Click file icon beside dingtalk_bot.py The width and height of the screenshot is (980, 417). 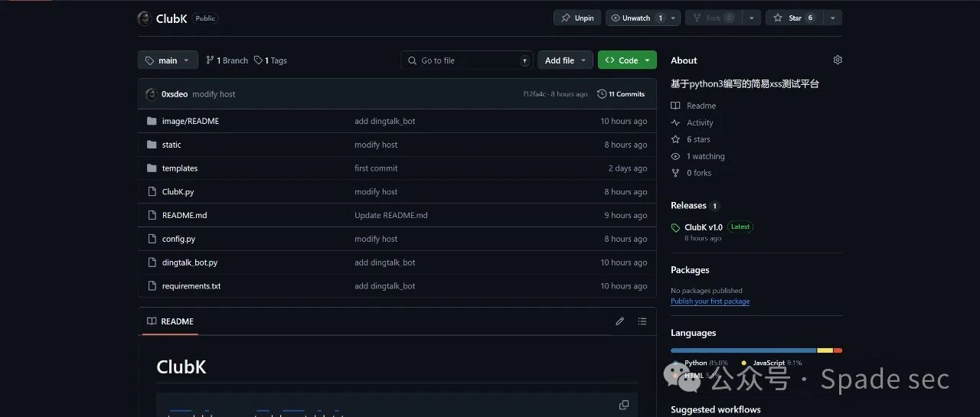click(152, 262)
